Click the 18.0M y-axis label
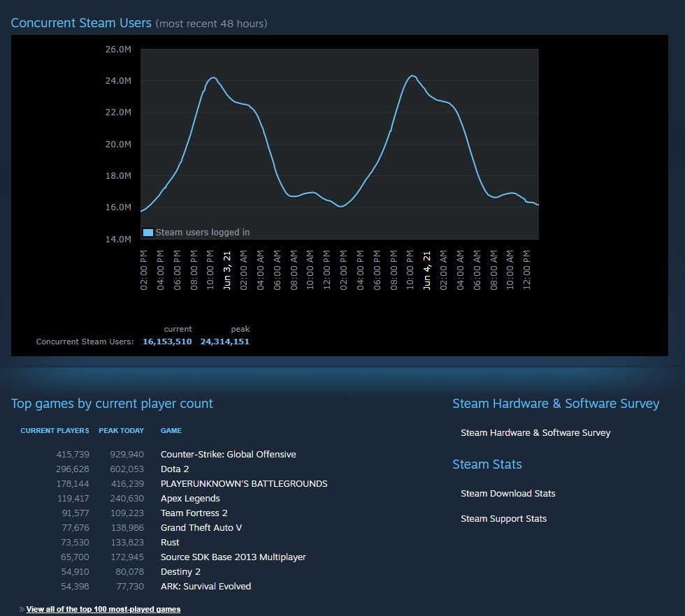The height and width of the screenshot is (616, 685). coord(118,175)
